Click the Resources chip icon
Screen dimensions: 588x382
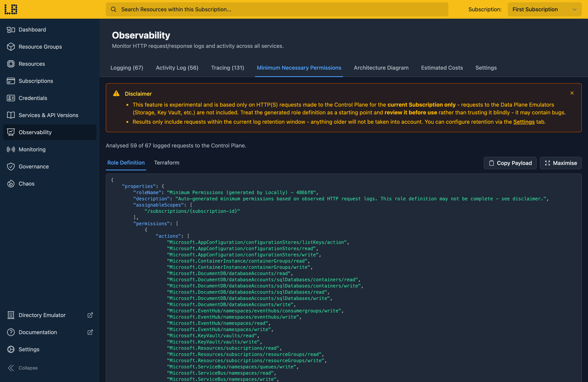(x=11, y=64)
